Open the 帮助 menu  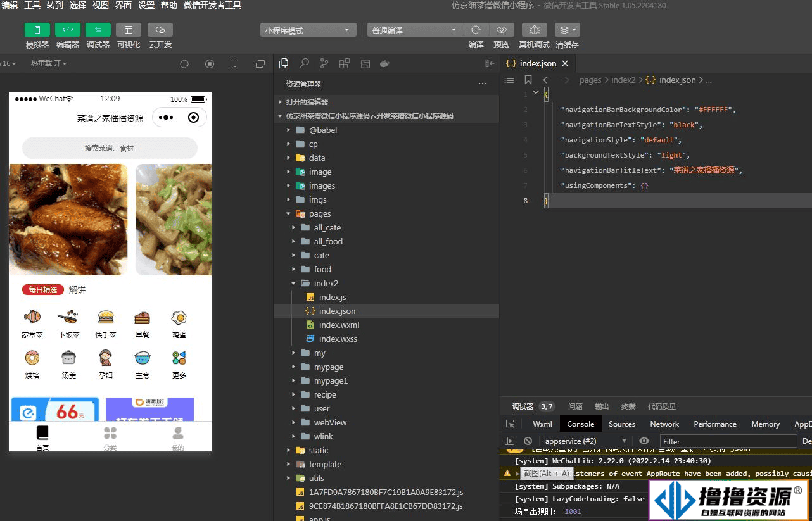coord(169,5)
